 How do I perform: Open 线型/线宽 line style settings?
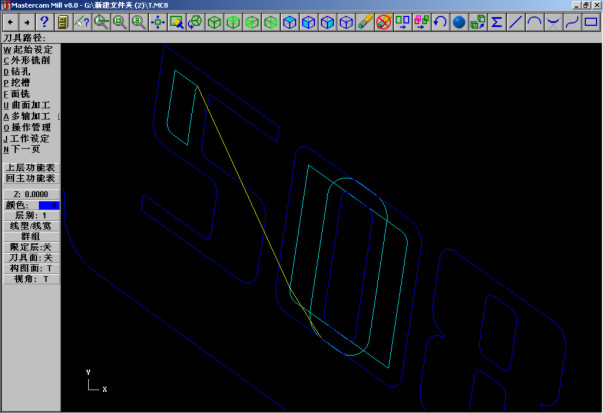click(31, 226)
